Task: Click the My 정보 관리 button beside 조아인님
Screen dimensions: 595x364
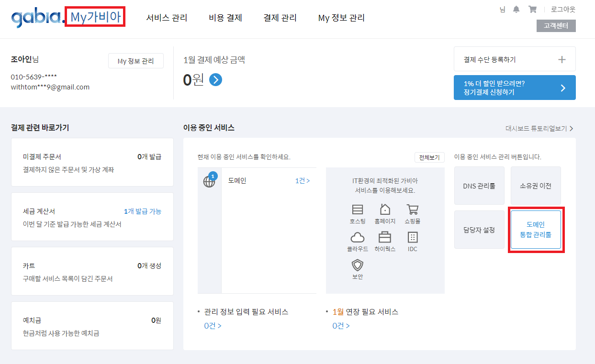Action: [x=136, y=61]
